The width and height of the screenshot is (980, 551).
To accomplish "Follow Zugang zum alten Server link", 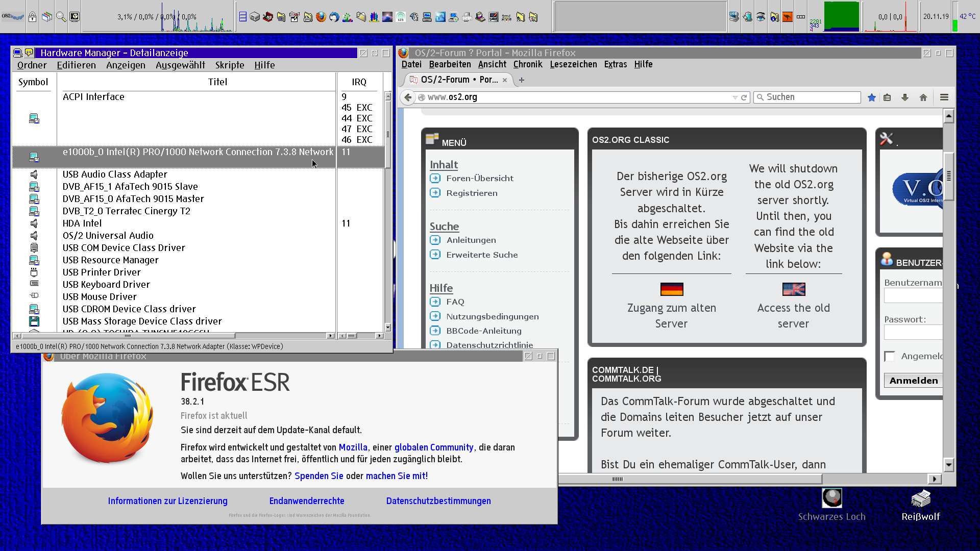I will 672,315.
